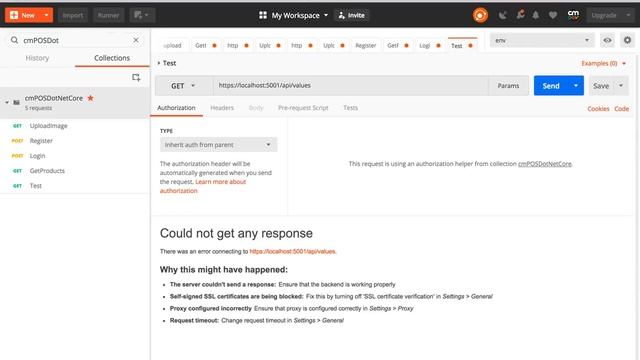Collapse the cmPOSDotNetCore collection arrow
Image resolution: width=640 pixels, height=360 pixels.
click(7, 102)
